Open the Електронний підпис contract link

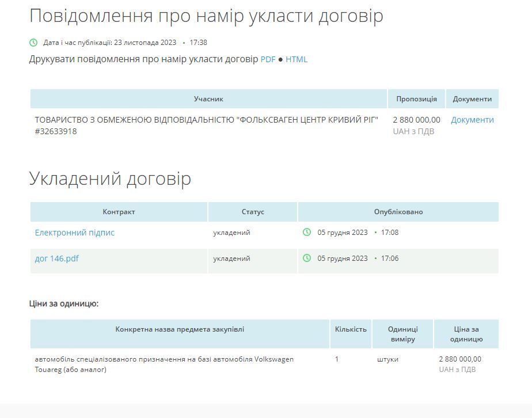[x=75, y=233]
